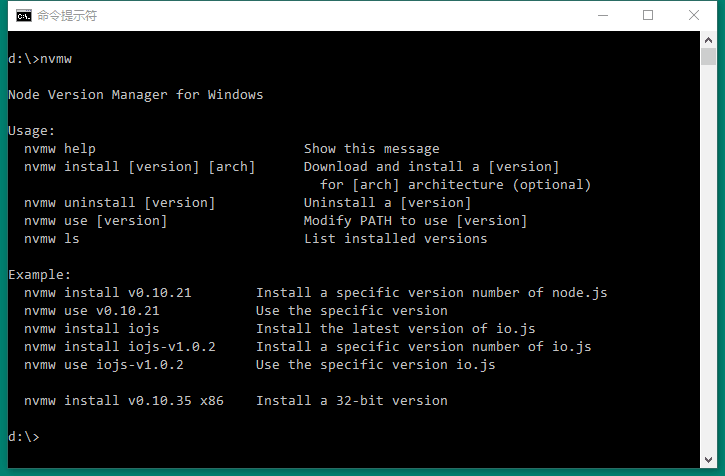
Task: Click 'Node Version Manager for Windows' heading text
Action: (135, 95)
